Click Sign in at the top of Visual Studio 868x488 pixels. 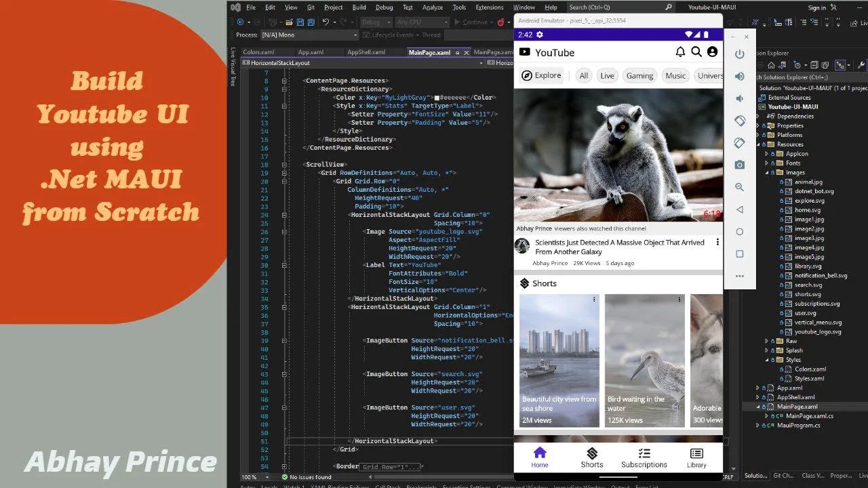click(817, 7)
